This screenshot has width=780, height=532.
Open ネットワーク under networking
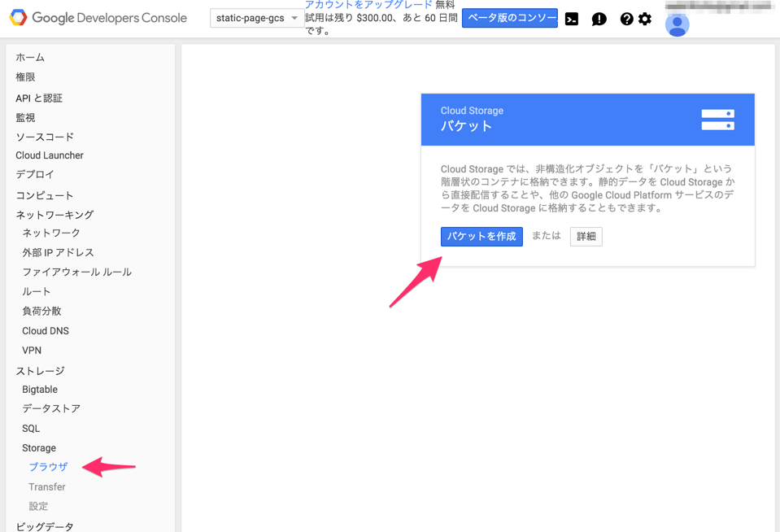click(51, 233)
